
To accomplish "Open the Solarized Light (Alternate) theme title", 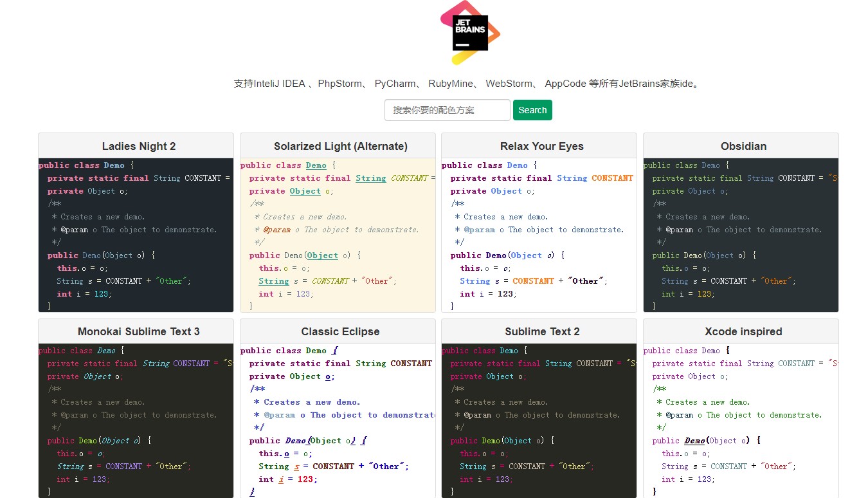I will [x=341, y=146].
